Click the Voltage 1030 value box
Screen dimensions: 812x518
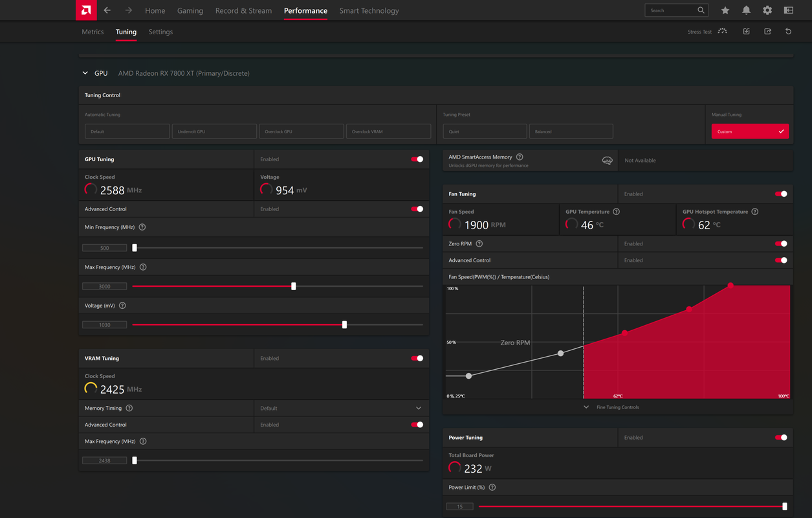(104, 325)
